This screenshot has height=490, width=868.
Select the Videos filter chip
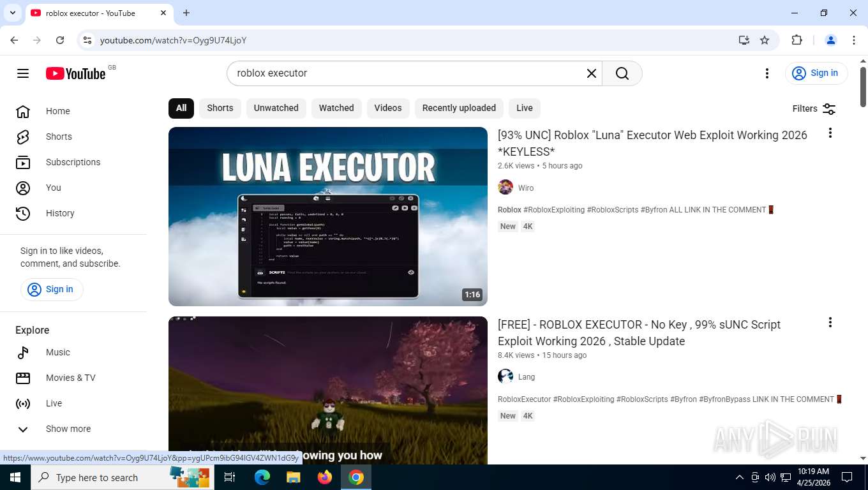(x=388, y=108)
